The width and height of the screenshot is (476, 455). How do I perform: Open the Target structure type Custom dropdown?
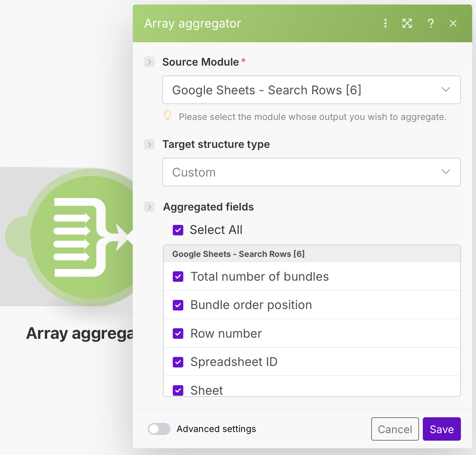[x=312, y=172]
